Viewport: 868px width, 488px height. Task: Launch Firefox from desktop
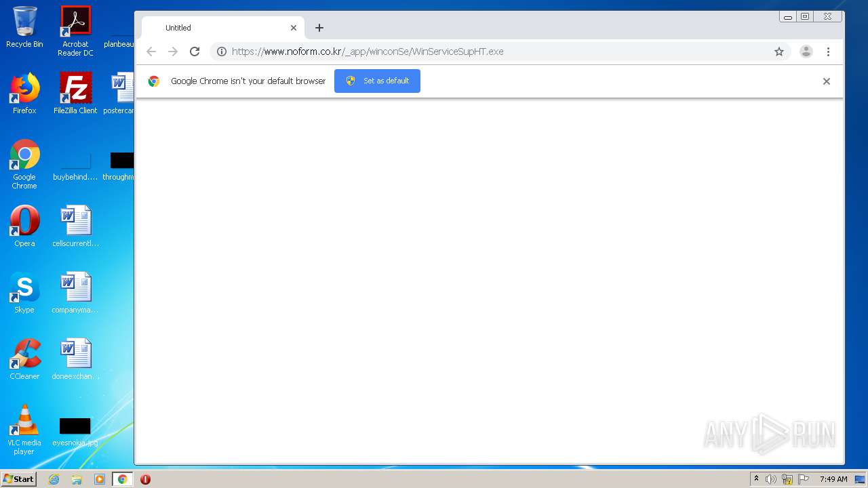(x=24, y=94)
